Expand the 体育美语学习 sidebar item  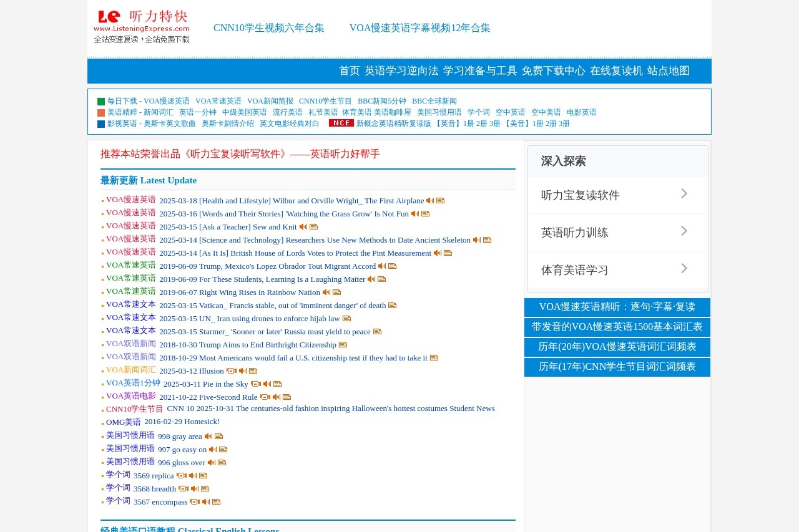point(617,269)
